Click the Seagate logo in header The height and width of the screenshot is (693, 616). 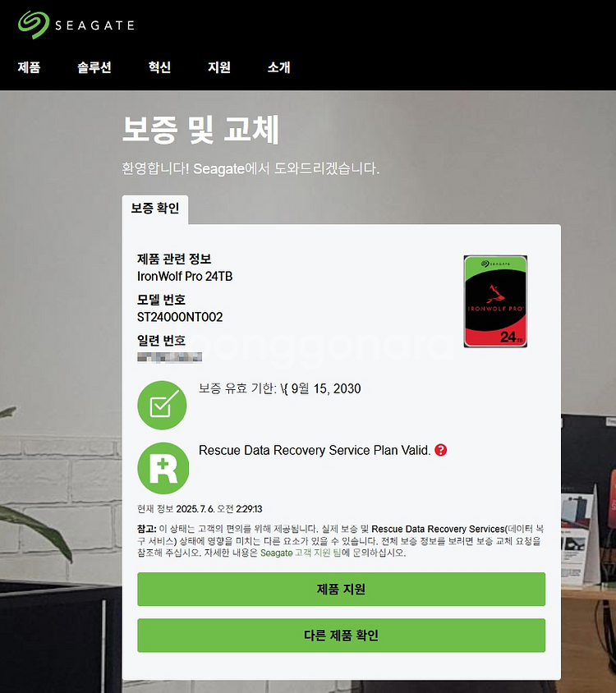pos(76,25)
